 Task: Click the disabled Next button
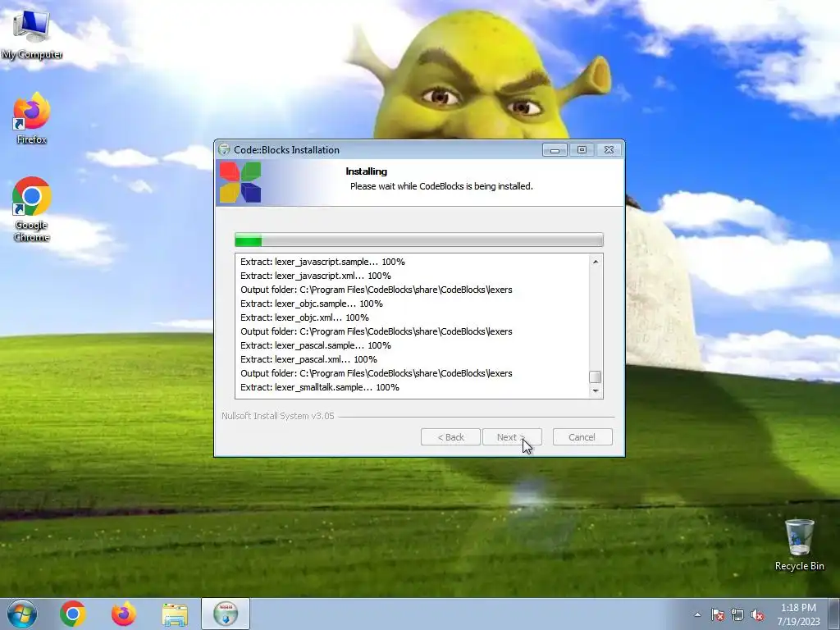(x=512, y=437)
